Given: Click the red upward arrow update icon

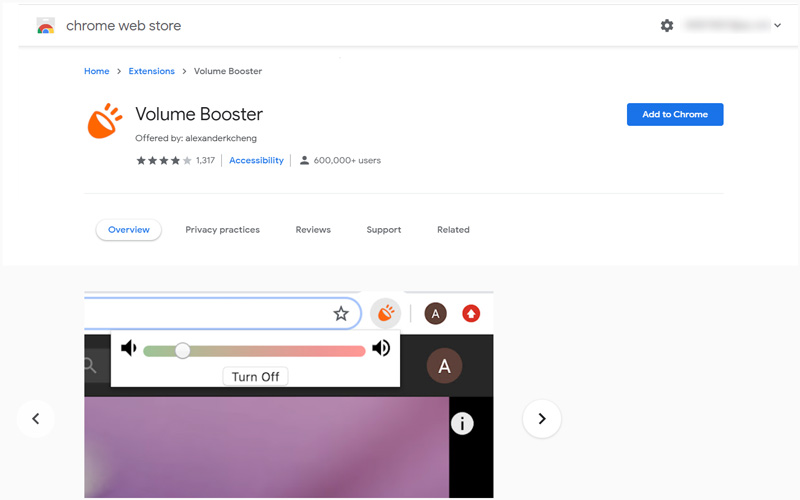Looking at the screenshot, I should [x=471, y=313].
